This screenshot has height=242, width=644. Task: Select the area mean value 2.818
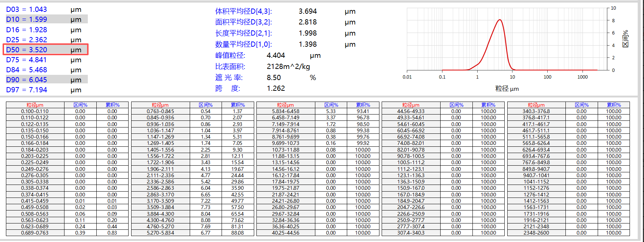pos(308,22)
